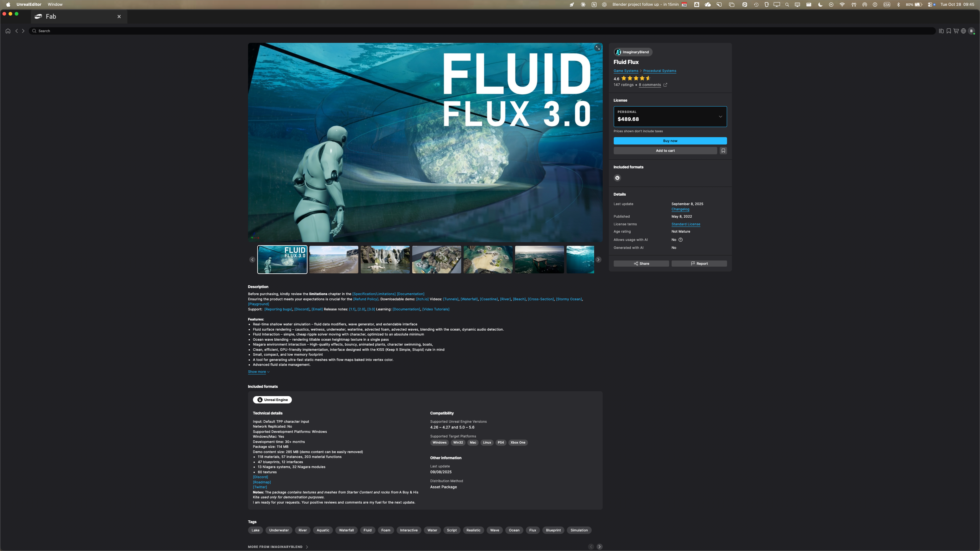
Task: Click the Buy now button
Action: click(670, 141)
